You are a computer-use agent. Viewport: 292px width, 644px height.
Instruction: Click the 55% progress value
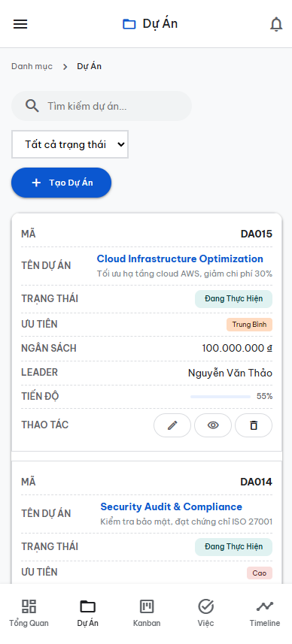(264, 397)
